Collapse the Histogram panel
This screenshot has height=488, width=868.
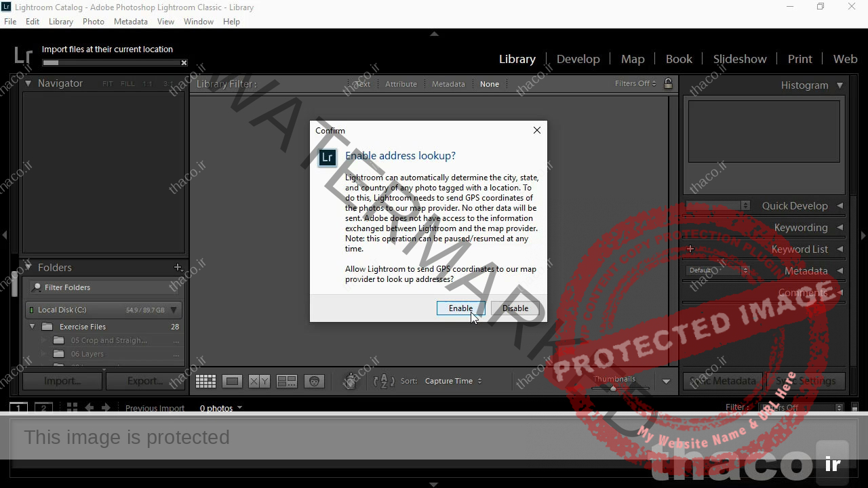[x=840, y=85]
